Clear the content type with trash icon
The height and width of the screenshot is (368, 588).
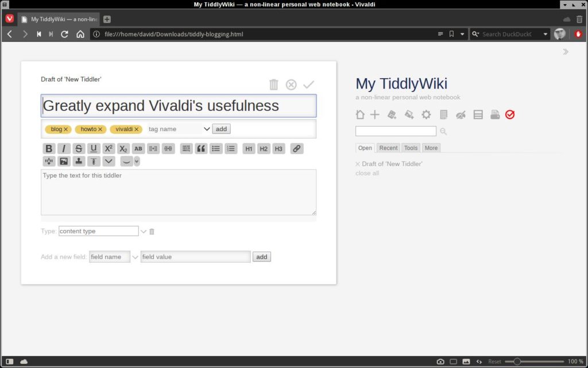(x=152, y=231)
